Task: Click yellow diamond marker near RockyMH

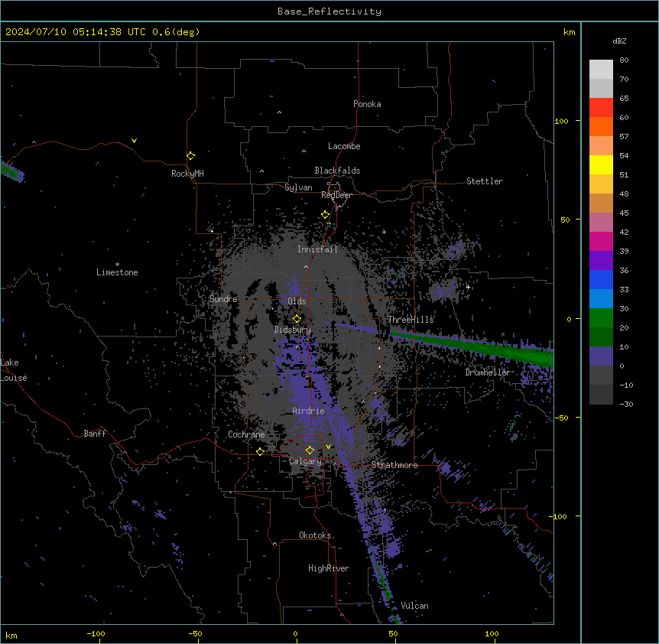Action: (x=190, y=156)
